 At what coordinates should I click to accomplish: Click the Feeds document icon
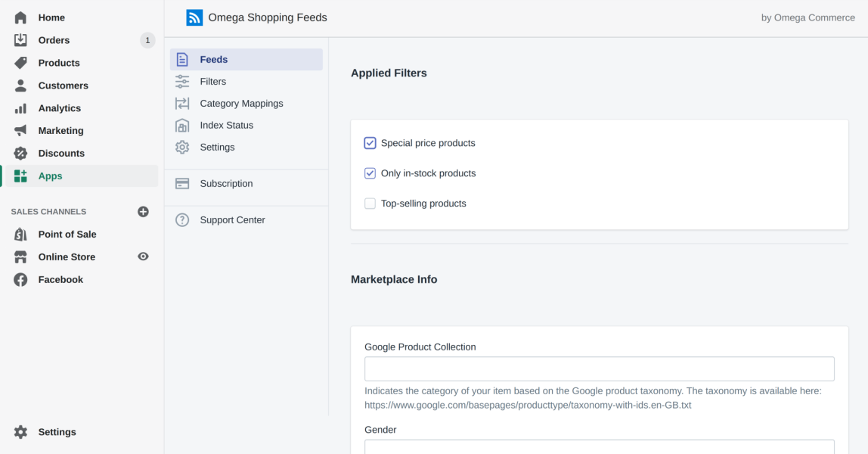[x=182, y=59]
